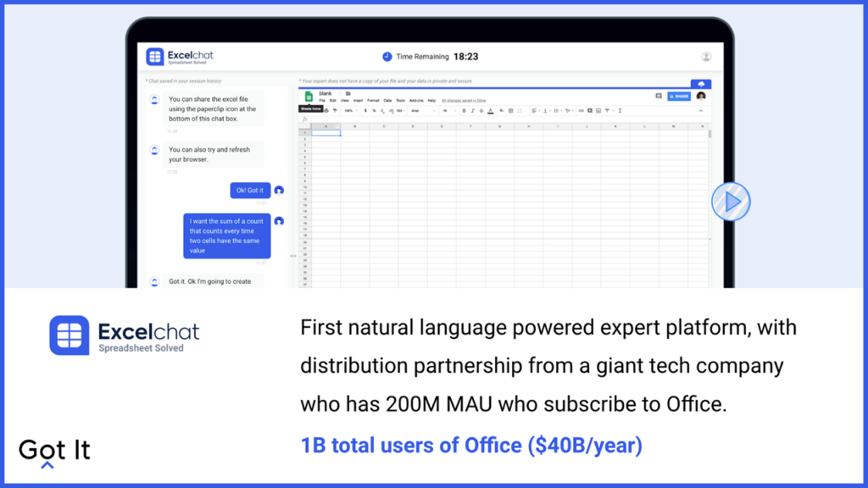Open the Google Sheets home icon
The height and width of the screenshot is (488, 868).
[x=309, y=97]
